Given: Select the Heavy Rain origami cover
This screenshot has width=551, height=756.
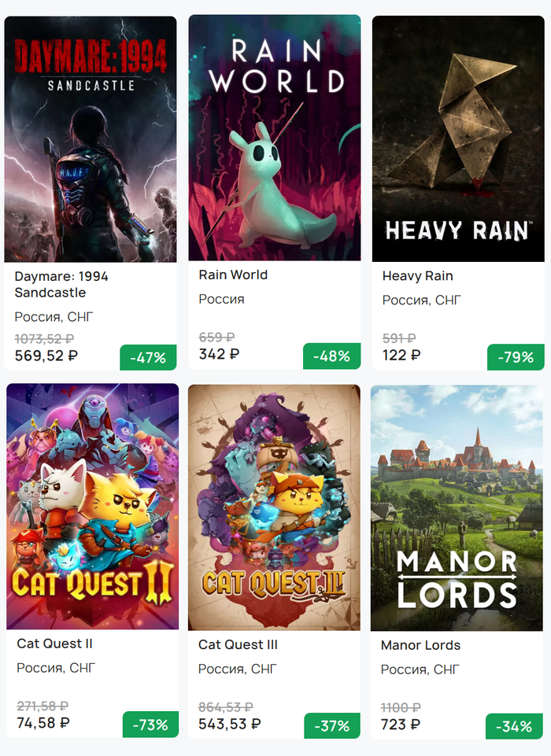Looking at the screenshot, I should click(x=458, y=139).
